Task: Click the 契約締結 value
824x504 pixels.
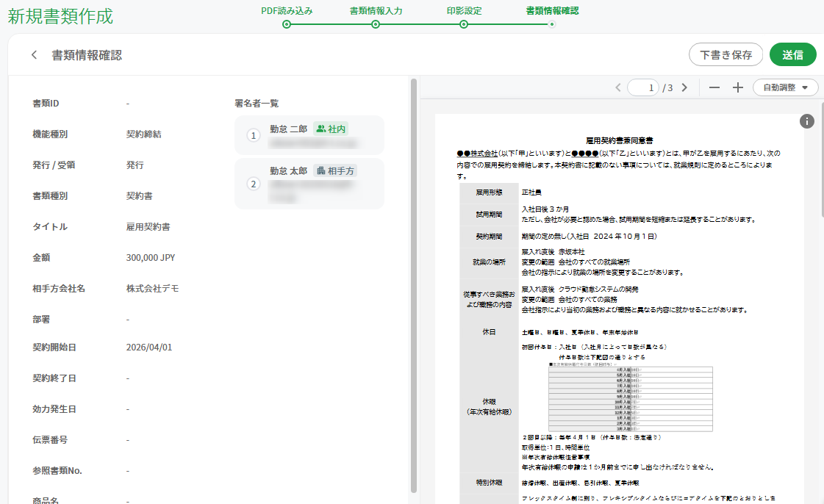Action: click(x=143, y=134)
